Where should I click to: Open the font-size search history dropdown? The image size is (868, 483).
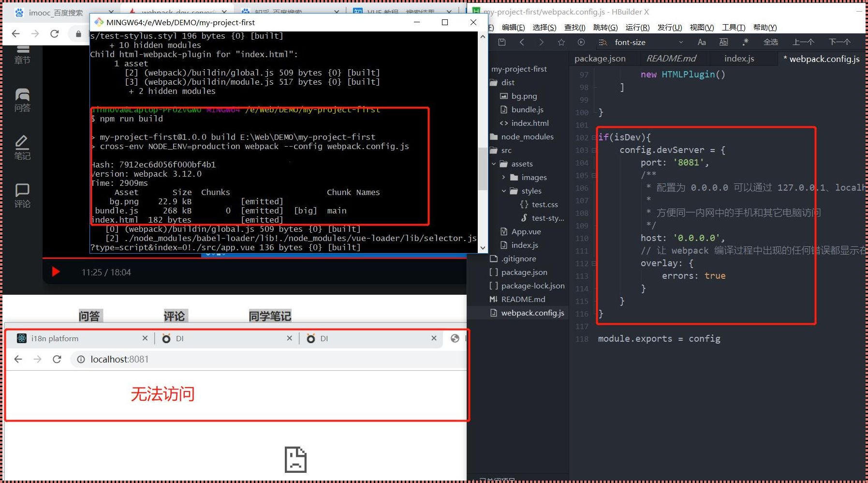(681, 43)
